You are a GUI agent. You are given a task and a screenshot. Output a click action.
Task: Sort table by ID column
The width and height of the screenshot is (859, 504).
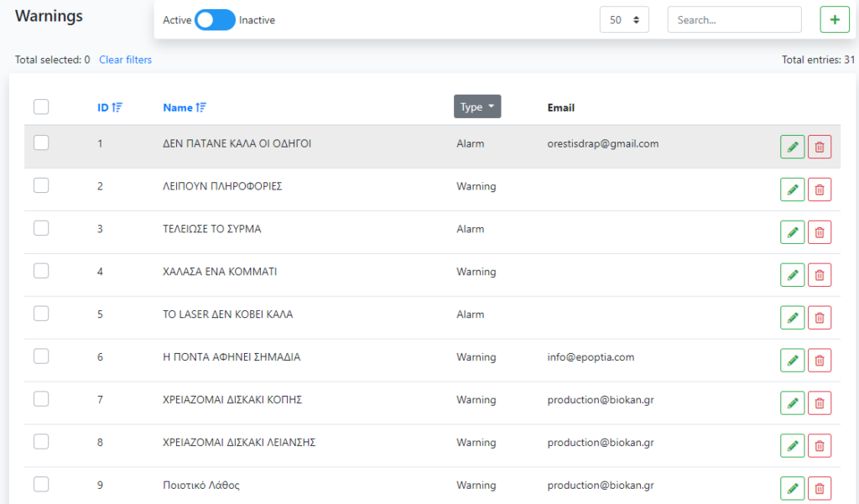(109, 107)
